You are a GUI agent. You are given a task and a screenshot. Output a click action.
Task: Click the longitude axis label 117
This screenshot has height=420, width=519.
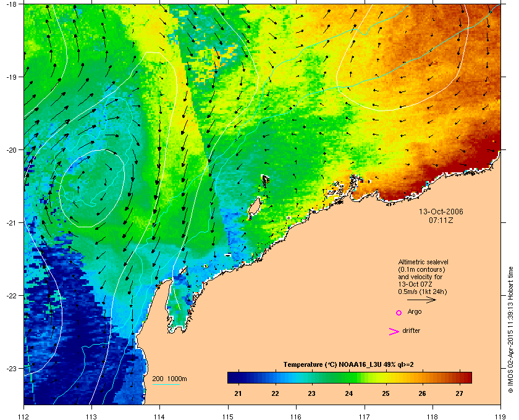click(x=365, y=416)
